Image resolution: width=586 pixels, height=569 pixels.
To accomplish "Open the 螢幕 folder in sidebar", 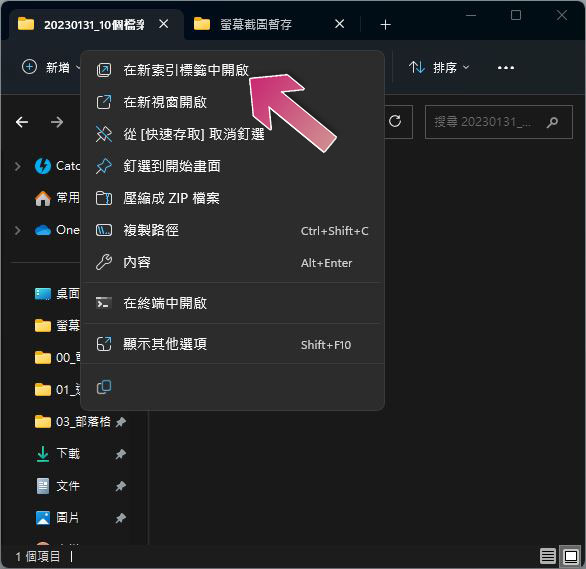I will coord(57,326).
